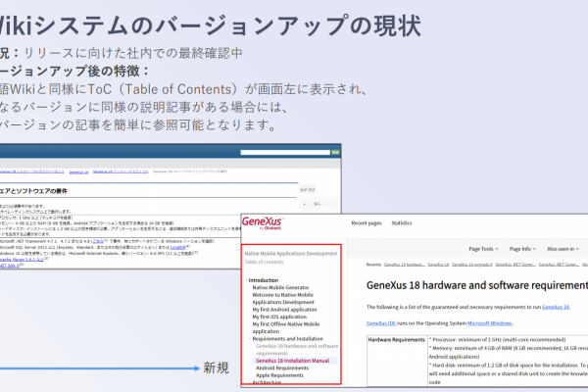Select GeneXus 18 hardware and software requirements entry
The height and width of the screenshot is (392, 588).
297,350
